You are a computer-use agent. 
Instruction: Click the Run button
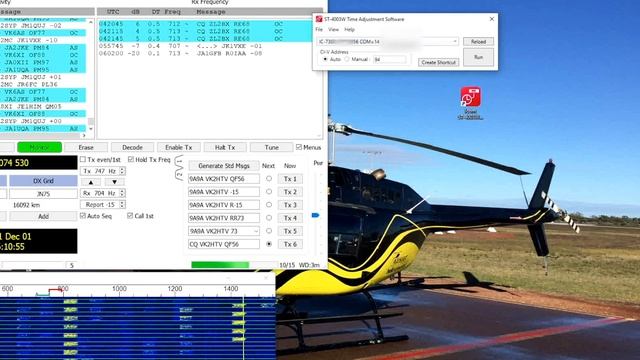pos(478,57)
